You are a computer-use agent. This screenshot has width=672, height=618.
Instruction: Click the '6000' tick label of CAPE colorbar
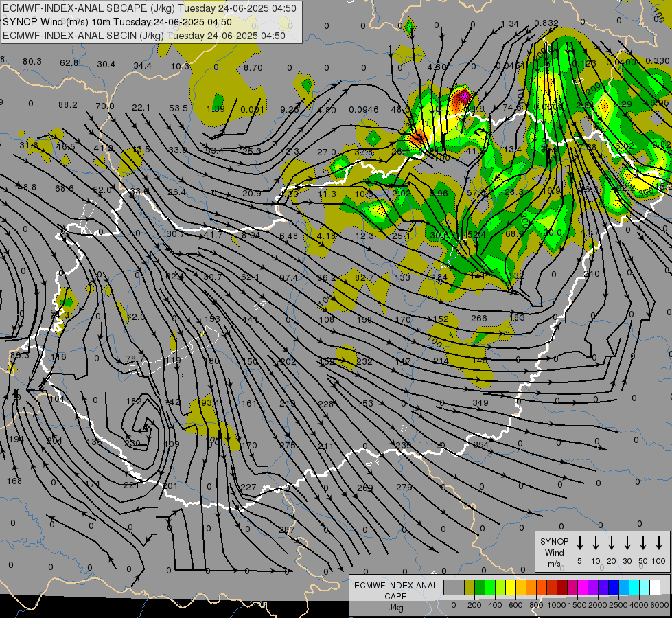coord(660,605)
